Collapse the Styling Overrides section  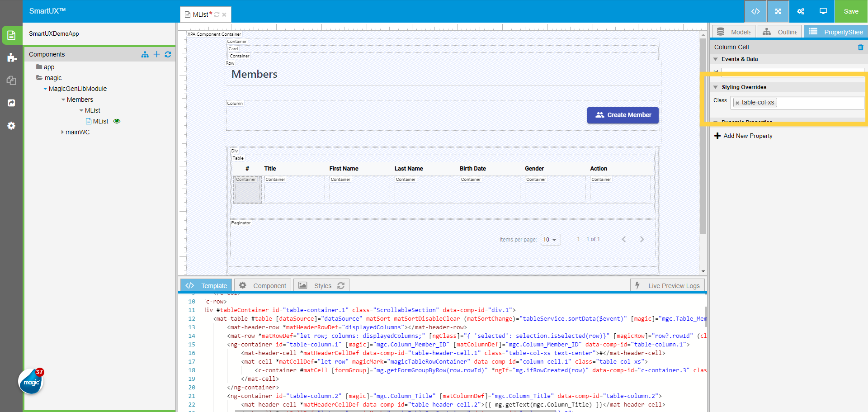click(716, 87)
